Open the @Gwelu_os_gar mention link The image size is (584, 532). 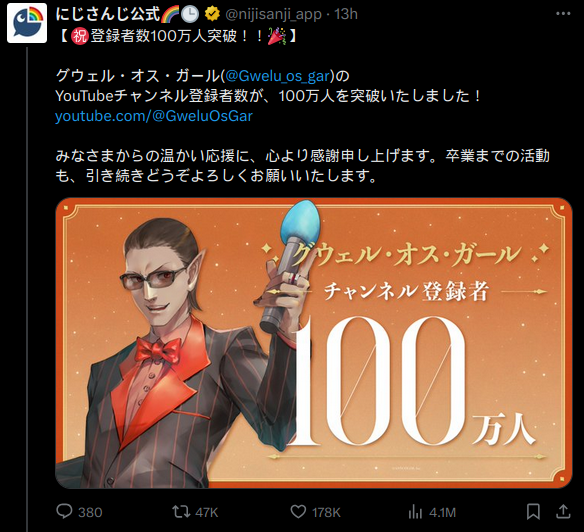click(278, 76)
